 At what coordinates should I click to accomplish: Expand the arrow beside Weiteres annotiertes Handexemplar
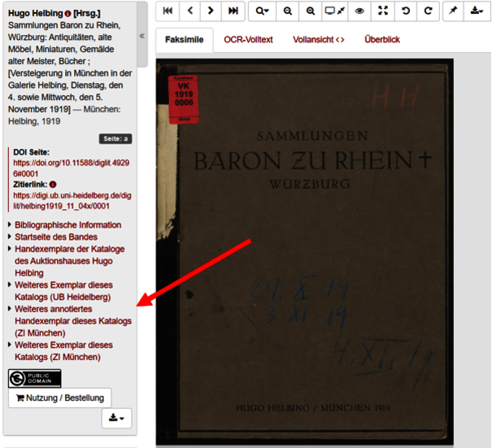10,308
